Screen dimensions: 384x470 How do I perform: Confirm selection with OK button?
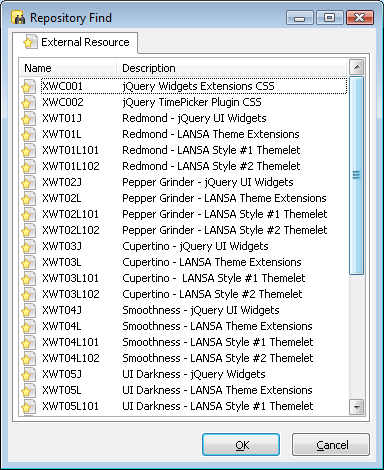click(x=241, y=445)
